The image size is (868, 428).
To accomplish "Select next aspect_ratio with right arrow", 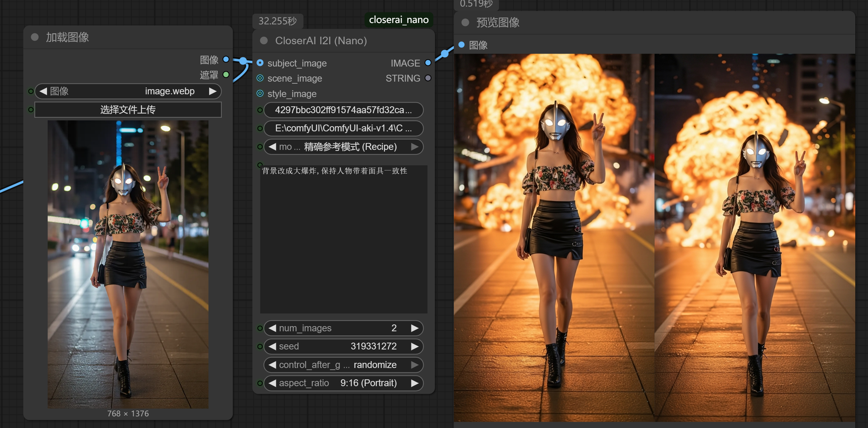I will coord(415,383).
